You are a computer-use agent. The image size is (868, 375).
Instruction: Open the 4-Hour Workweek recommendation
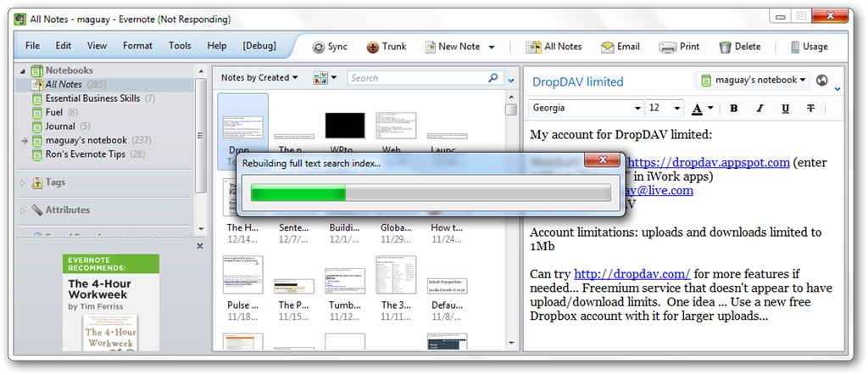tap(111, 302)
